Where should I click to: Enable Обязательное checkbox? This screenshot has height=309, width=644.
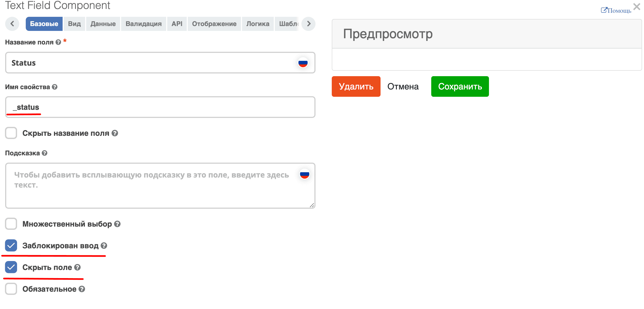11,289
